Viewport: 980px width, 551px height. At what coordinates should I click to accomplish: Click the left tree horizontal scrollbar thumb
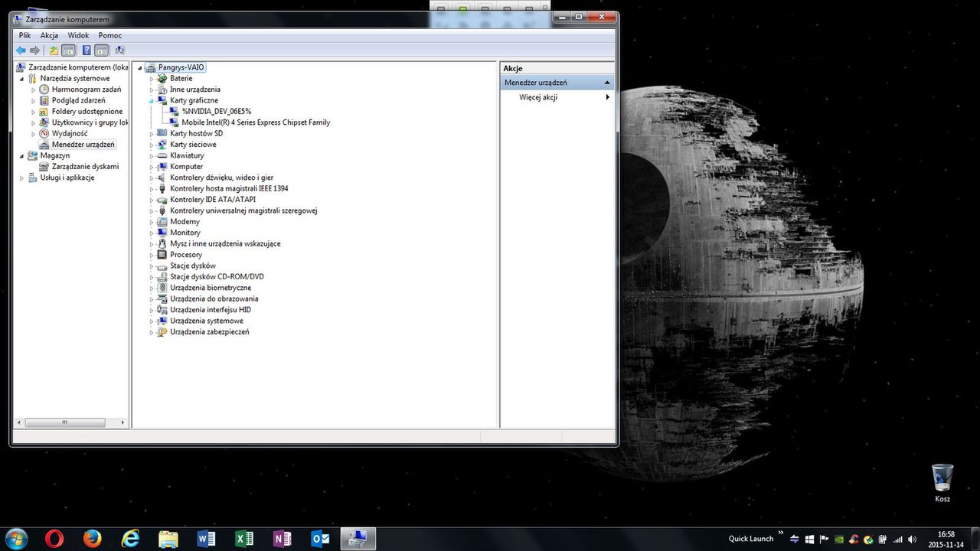(x=65, y=422)
